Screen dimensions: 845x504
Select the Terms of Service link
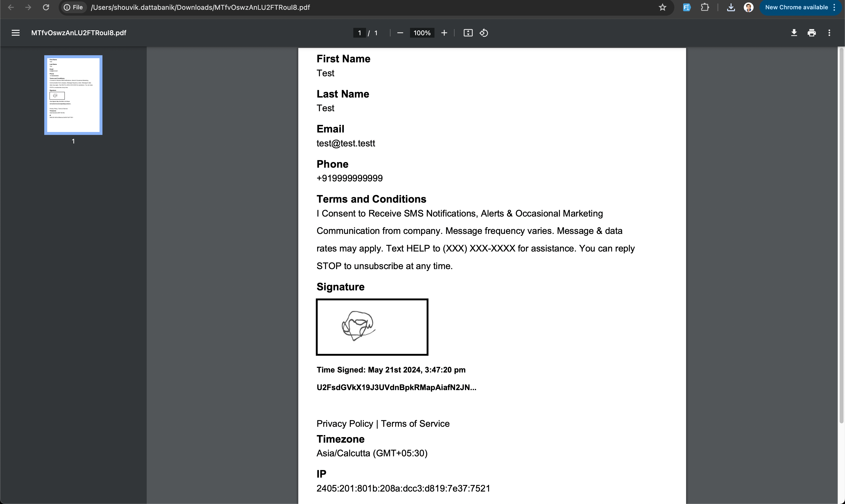coord(415,423)
